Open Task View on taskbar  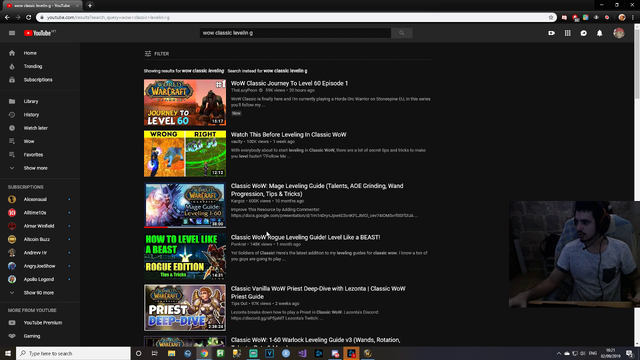point(155,353)
